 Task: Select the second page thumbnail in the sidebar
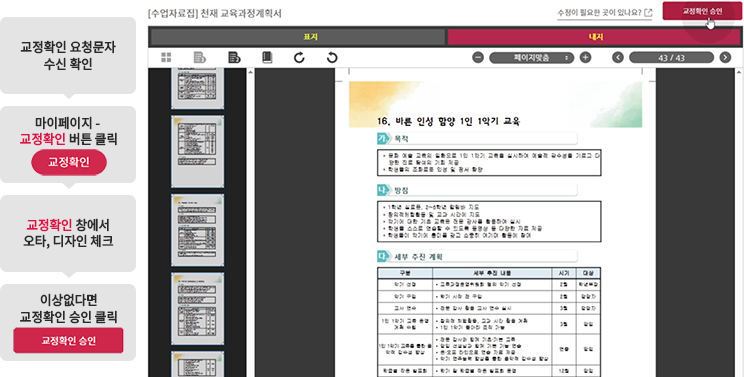click(x=197, y=151)
